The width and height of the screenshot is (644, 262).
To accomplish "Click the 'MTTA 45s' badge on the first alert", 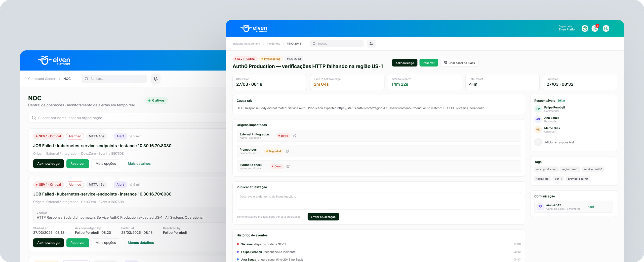I will pos(97,136).
